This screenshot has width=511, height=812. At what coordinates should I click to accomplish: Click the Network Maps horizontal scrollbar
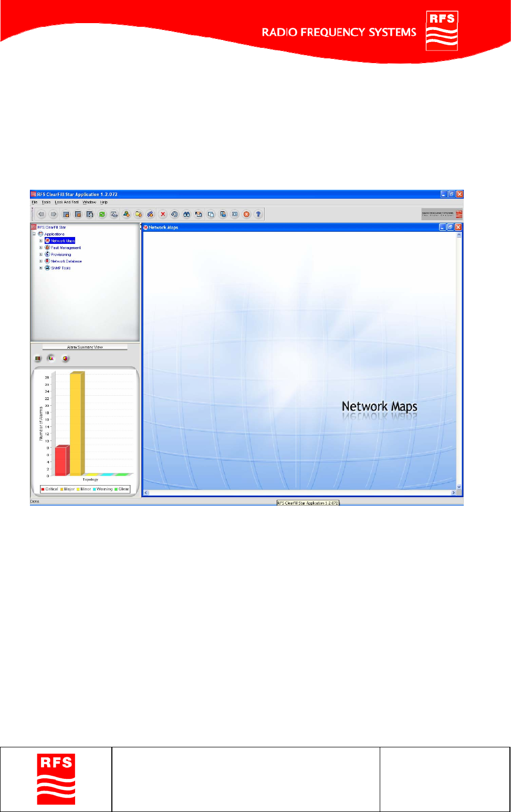tap(300, 493)
